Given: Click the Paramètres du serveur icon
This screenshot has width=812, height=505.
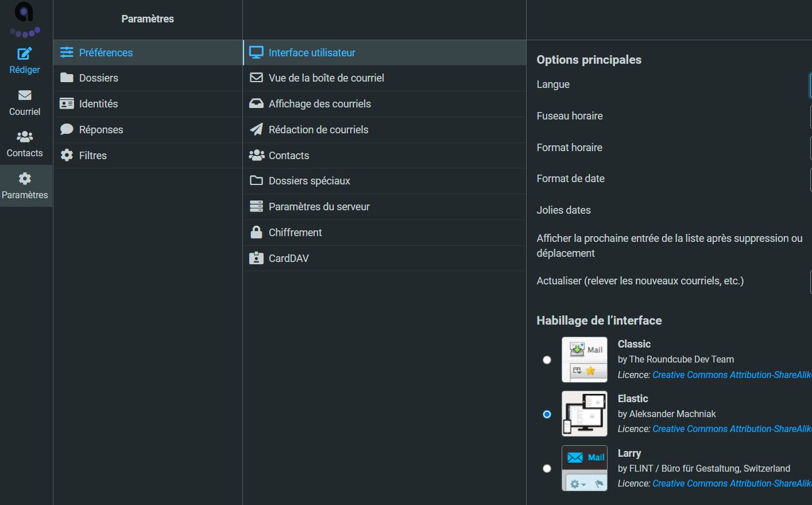Looking at the screenshot, I should pyautogui.click(x=256, y=206).
